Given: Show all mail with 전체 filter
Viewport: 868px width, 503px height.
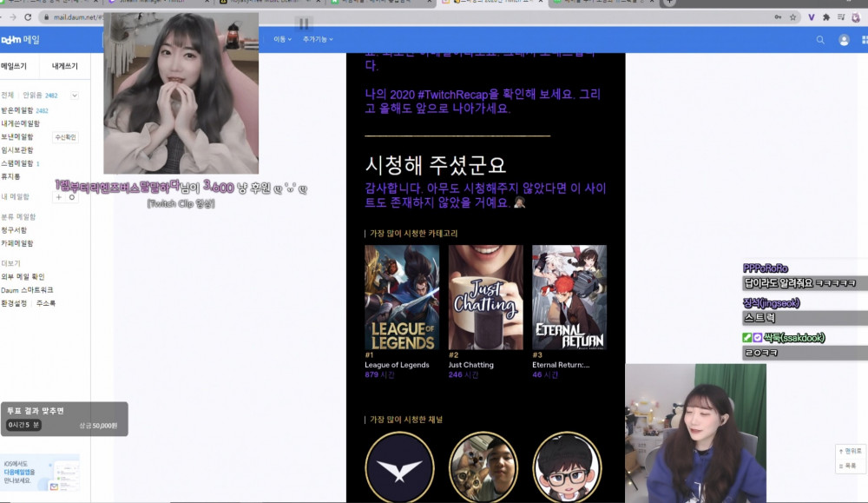Looking at the screenshot, I should 7,96.
